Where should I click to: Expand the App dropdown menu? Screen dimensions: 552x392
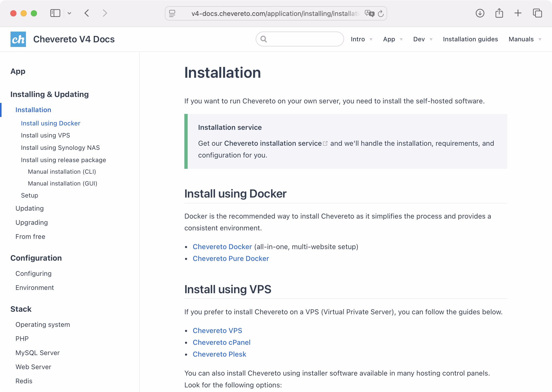click(393, 39)
